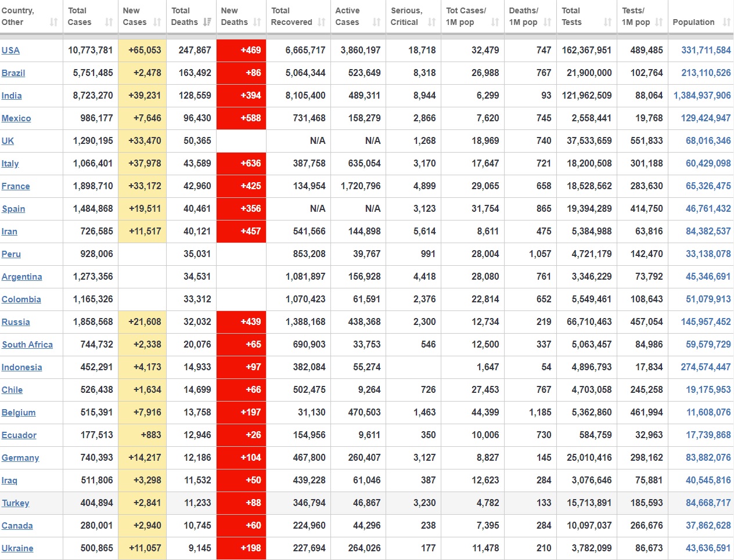Viewport: 734px width, 560px height.
Task: Open the Ecuador country link
Action: [19, 435]
